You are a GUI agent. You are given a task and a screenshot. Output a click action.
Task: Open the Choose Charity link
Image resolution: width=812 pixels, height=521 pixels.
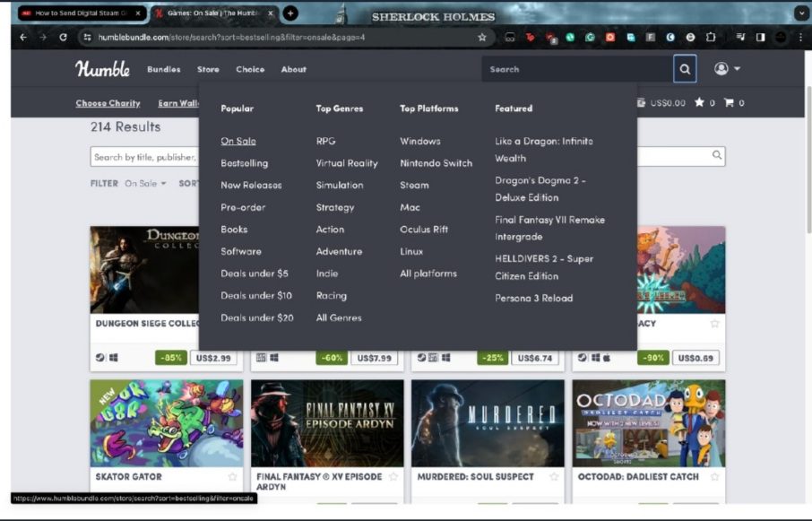coord(107,103)
